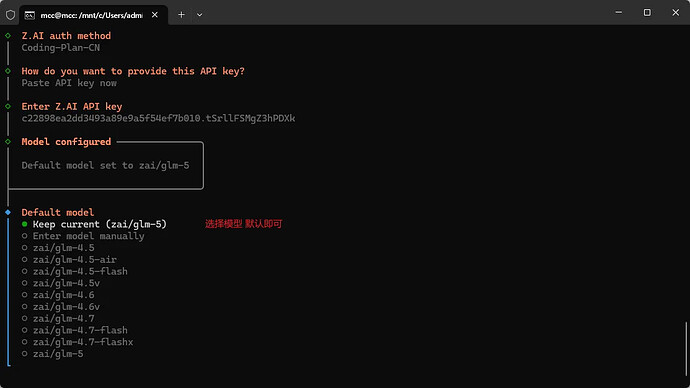
Task: Click the Coding-Plan-CN text
Action: [61, 48]
